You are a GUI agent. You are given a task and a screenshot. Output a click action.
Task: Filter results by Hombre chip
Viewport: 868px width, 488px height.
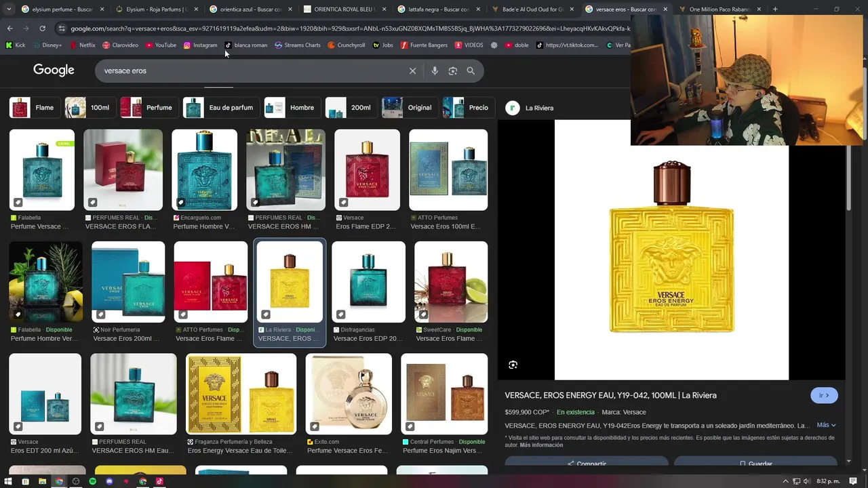click(x=292, y=108)
